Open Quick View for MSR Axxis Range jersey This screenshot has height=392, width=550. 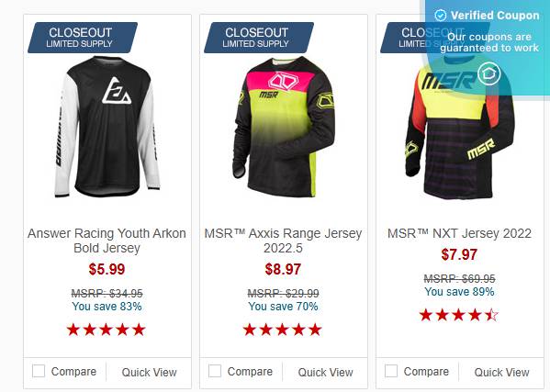pyautogui.click(x=326, y=372)
